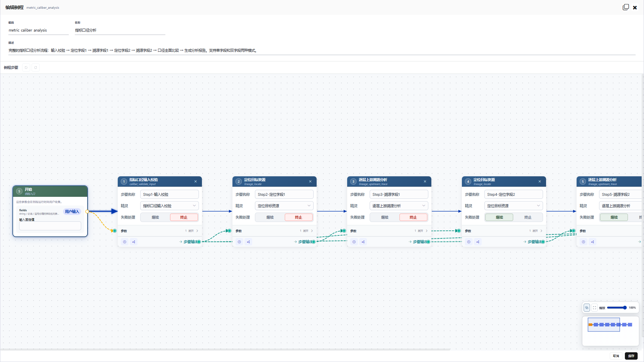The height and width of the screenshot is (362, 644).
Task: Set step 1 failure handling to 继续
Action: pos(155,217)
